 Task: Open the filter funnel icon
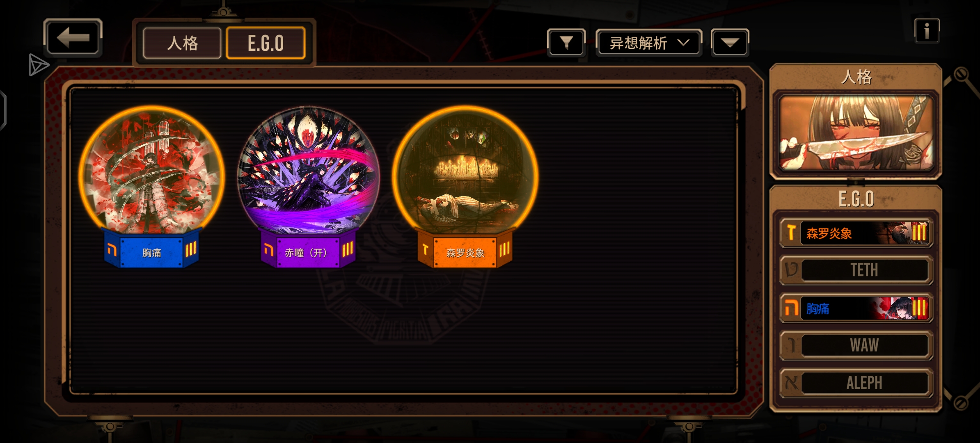(566, 43)
